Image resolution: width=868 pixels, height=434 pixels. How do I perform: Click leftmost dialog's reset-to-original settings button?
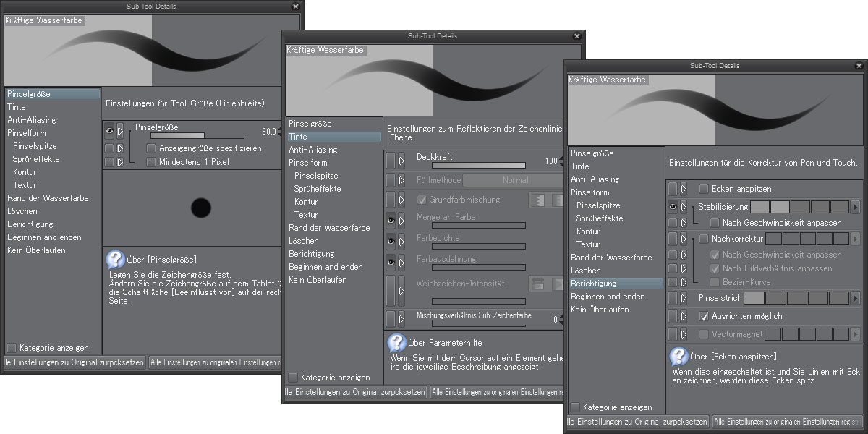click(74, 362)
